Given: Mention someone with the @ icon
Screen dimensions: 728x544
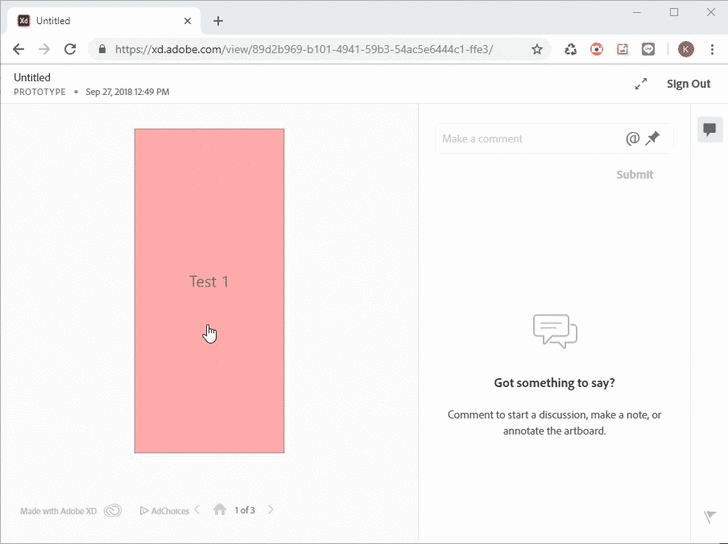Looking at the screenshot, I should 633,138.
